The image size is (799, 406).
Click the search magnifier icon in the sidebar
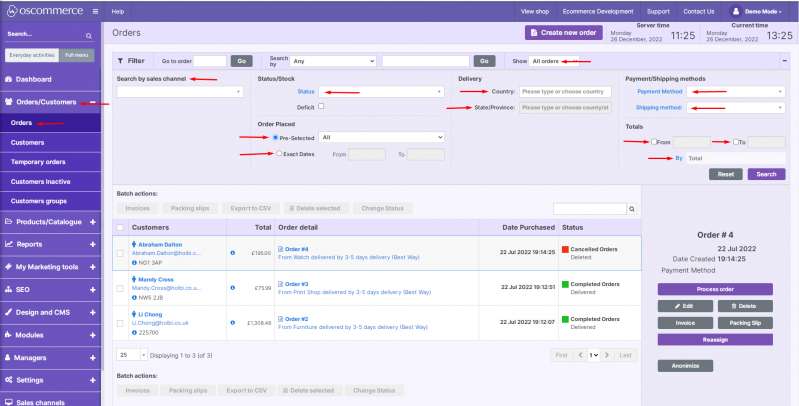pyautogui.click(x=89, y=35)
